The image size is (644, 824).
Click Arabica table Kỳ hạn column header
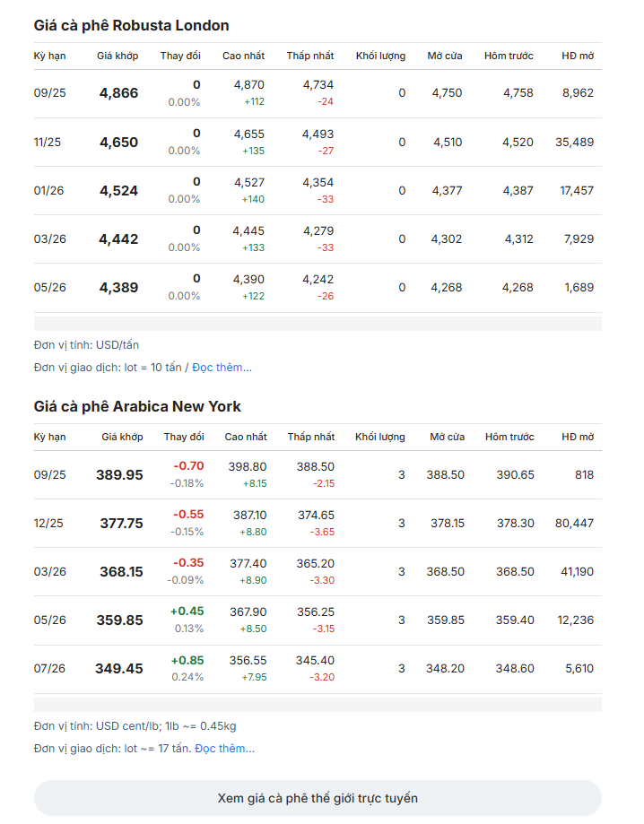point(50,437)
